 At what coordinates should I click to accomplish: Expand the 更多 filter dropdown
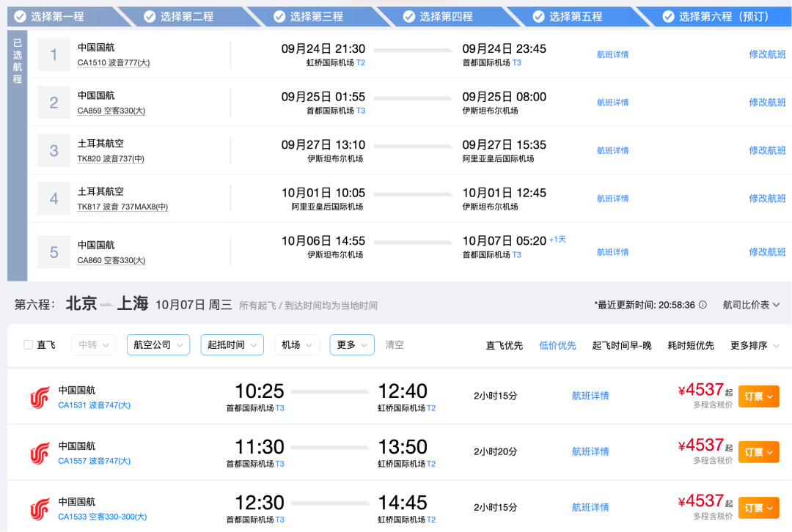tap(351, 344)
